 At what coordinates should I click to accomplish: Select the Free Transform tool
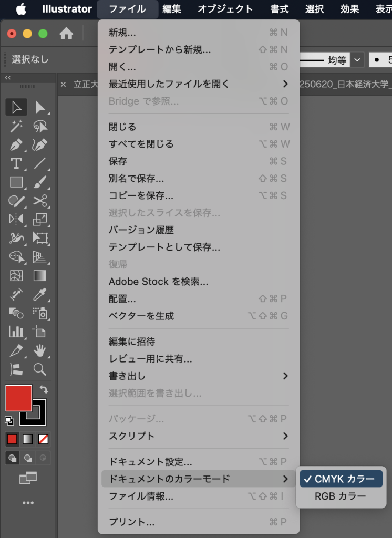40,237
